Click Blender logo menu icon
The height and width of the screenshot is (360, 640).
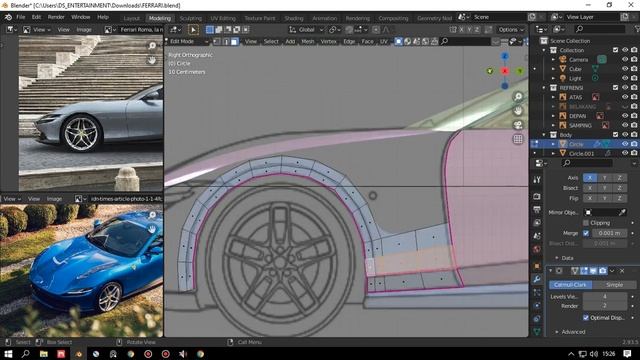[x=8, y=17]
